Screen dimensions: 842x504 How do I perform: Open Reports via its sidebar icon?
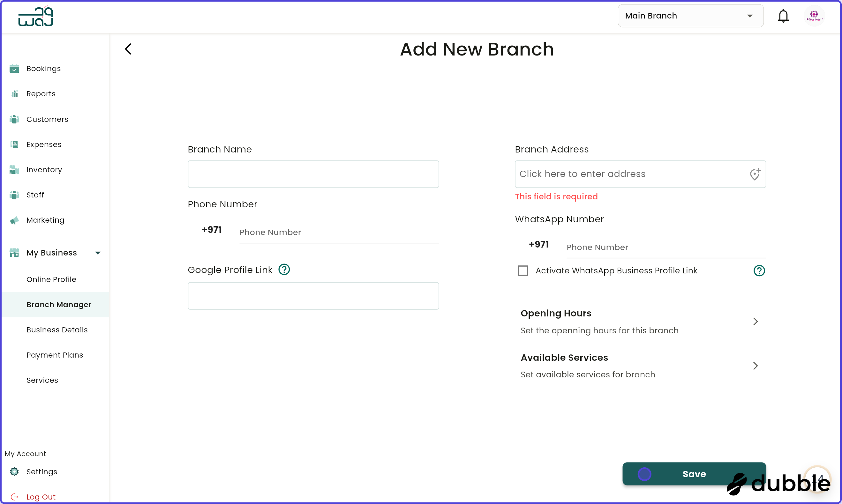[x=14, y=94]
